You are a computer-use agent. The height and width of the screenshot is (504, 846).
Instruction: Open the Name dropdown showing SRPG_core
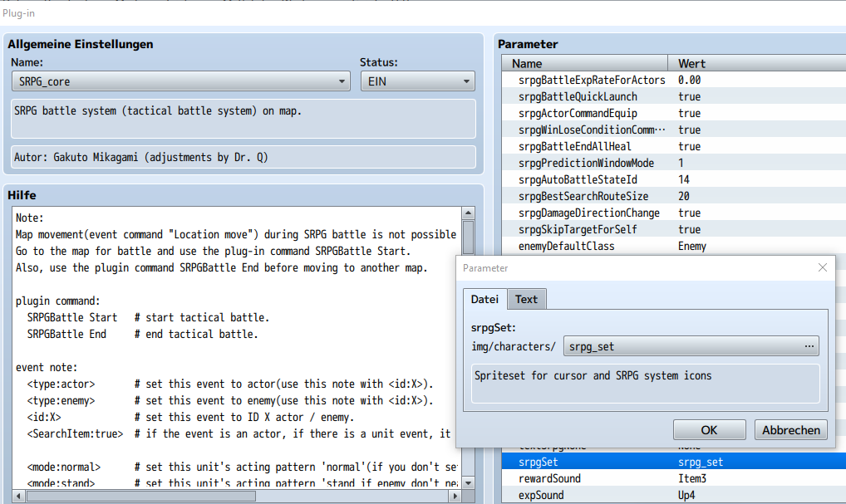coord(180,81)
